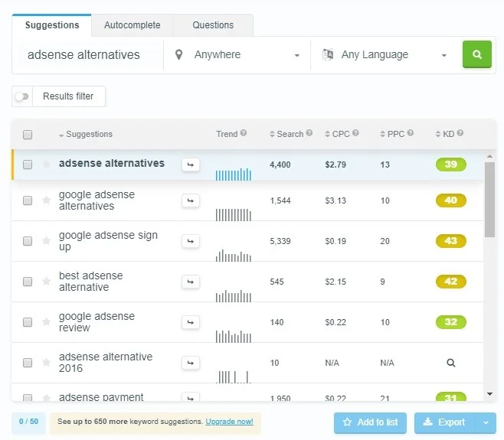
Task: Switch to the Suggestions tab
Action: 52,25
